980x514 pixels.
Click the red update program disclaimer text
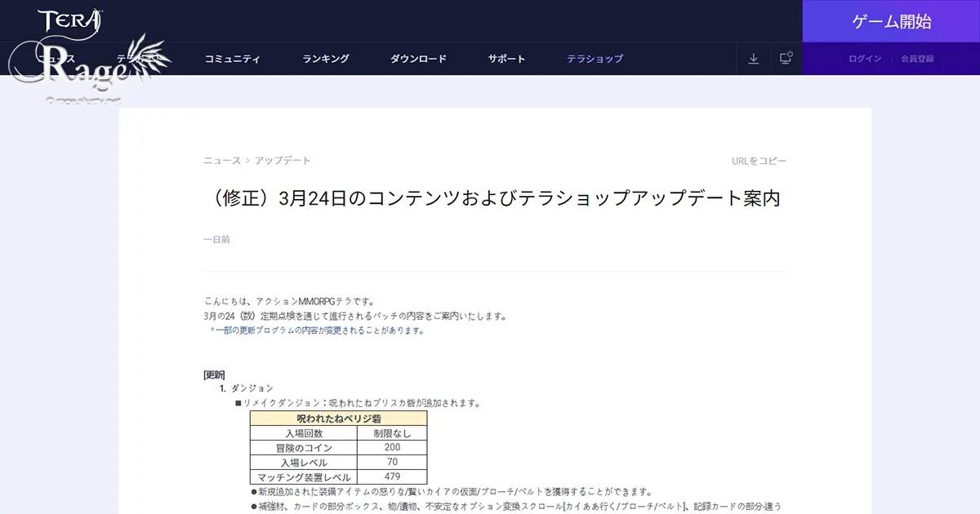[x=318, y=330]
